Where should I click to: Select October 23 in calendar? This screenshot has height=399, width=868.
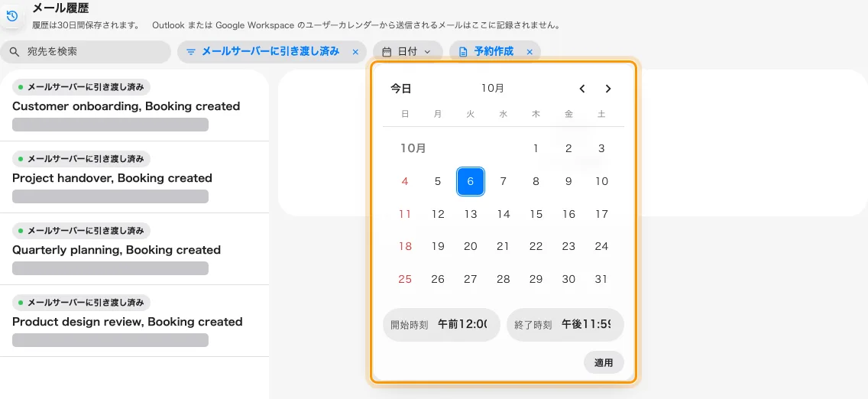click(x=568, y=246)
